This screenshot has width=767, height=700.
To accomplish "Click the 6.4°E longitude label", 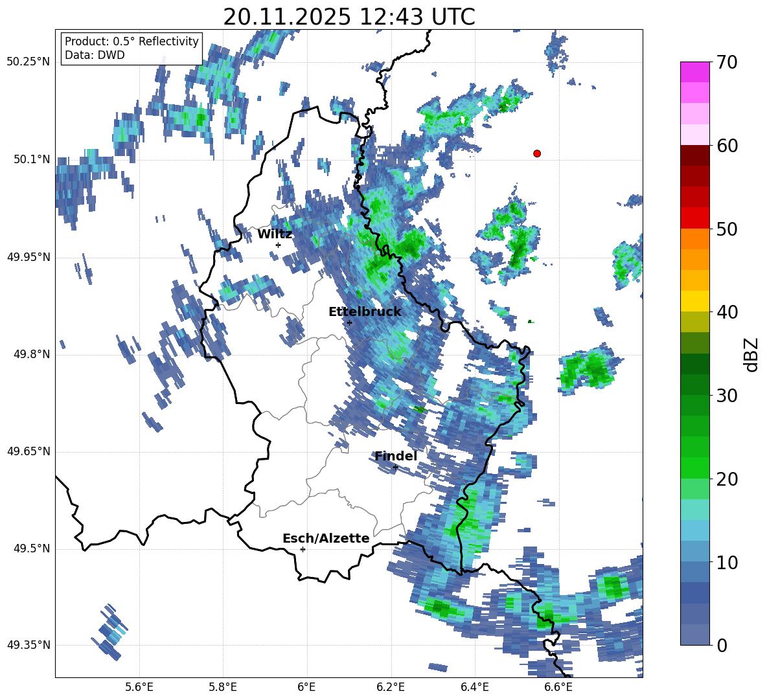I will 474,687.
